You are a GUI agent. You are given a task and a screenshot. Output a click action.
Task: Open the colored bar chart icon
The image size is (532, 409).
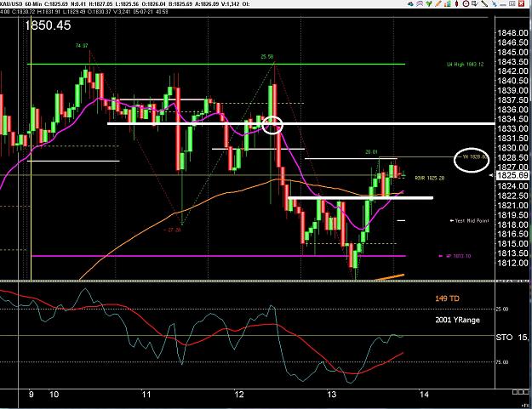[x=448, y=3]
